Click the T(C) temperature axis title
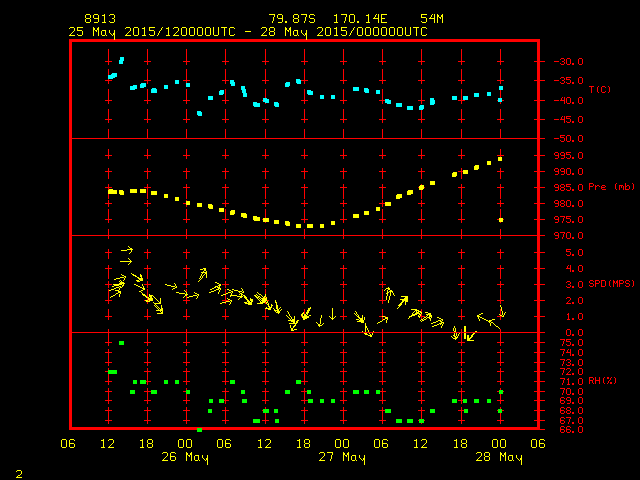 (600, 89)
